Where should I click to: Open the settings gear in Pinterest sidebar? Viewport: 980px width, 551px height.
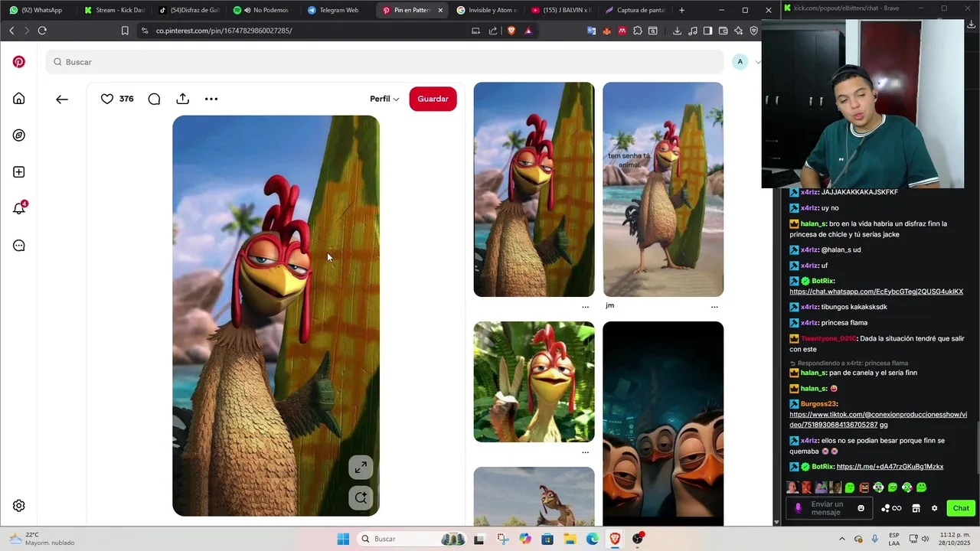tap(19, 506)
